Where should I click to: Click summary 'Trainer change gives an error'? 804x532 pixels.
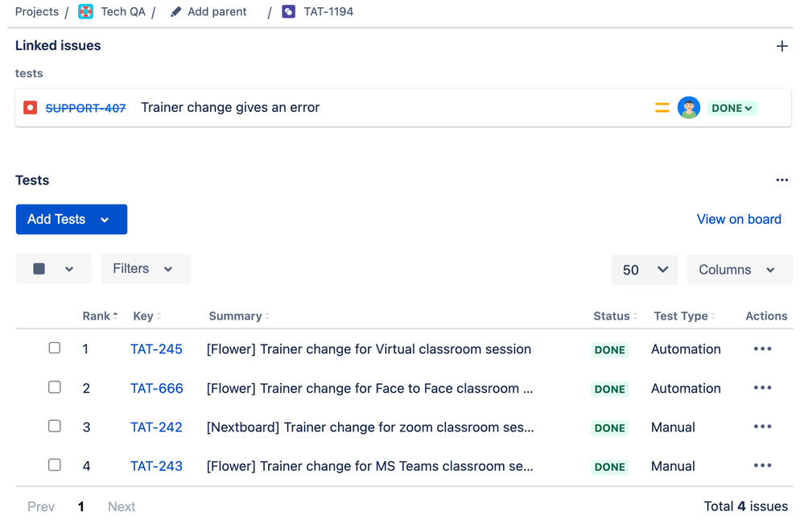coord(230,107)
